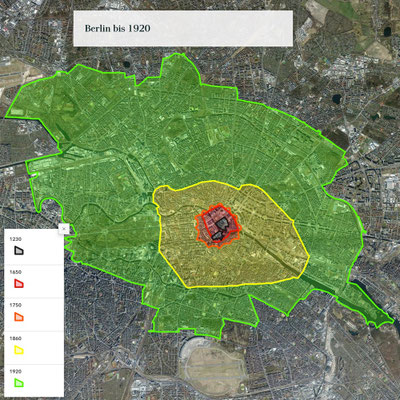Click the black 1230 polygon legend icon
400x400 pixels.
click(19, 250)
